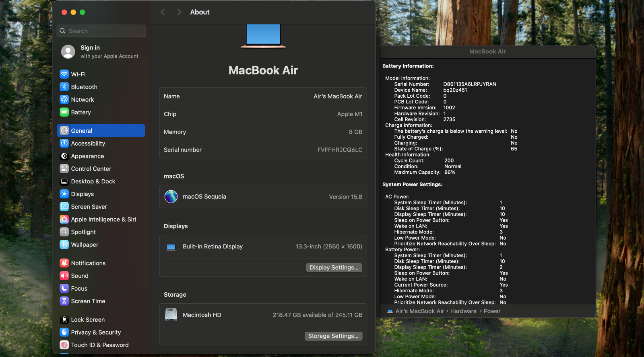
Task: Open the Control Center icon
Action: tap(64, 169)
